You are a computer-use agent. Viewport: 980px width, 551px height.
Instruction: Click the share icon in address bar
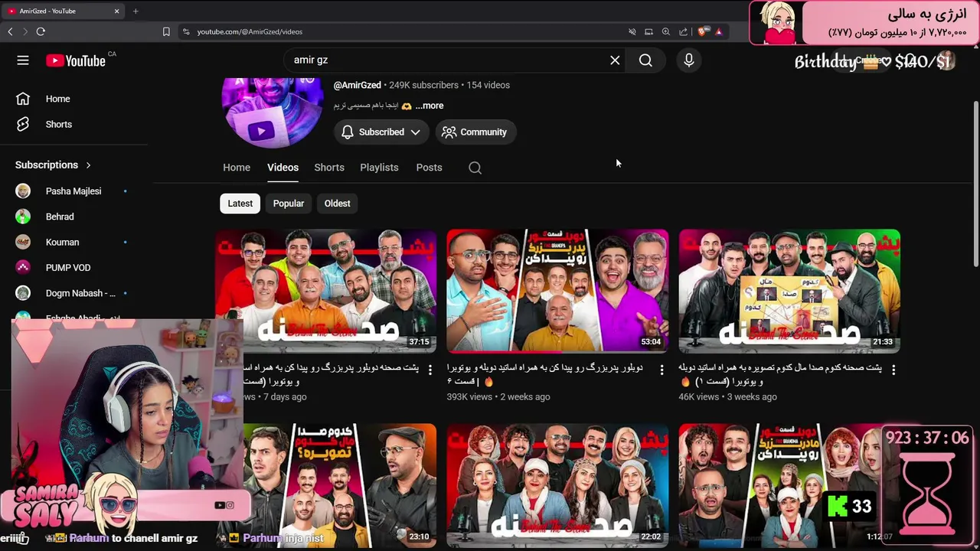[x=683, y=31]
